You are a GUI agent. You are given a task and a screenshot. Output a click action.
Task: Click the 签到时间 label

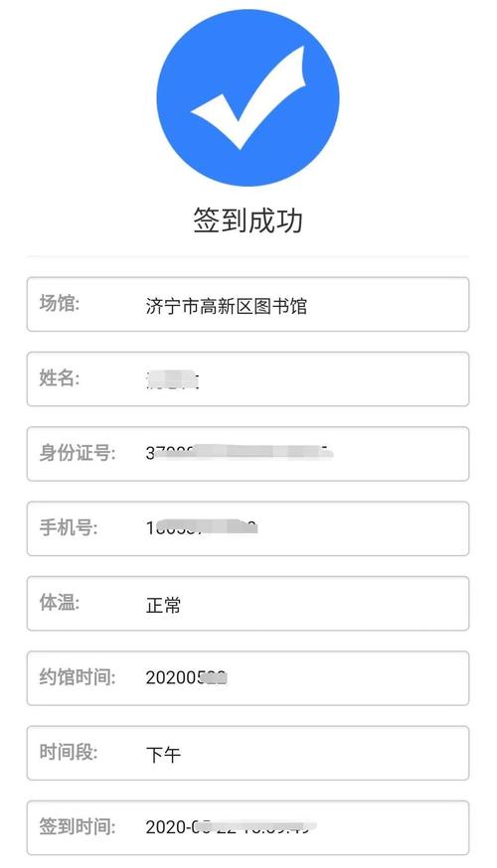coord(77,826)
